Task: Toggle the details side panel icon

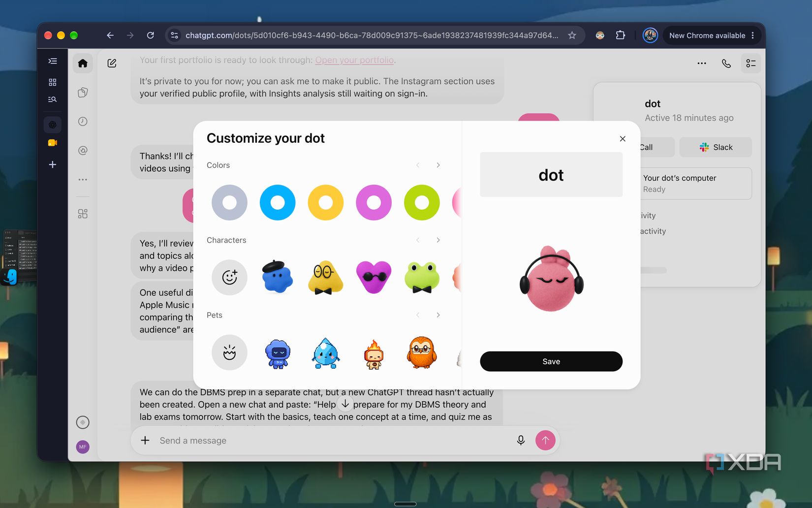Action: coord(751,63)
